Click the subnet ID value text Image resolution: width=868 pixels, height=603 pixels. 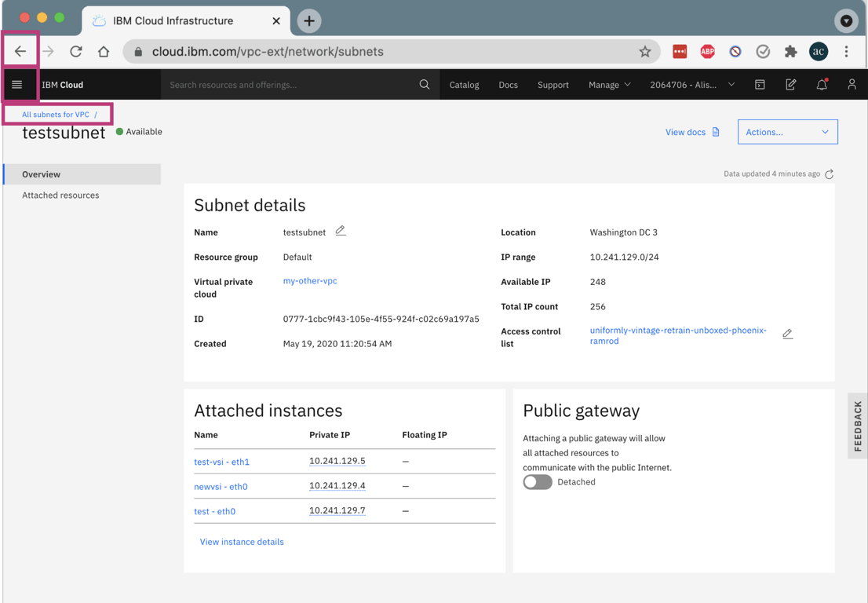pos(381,319)
